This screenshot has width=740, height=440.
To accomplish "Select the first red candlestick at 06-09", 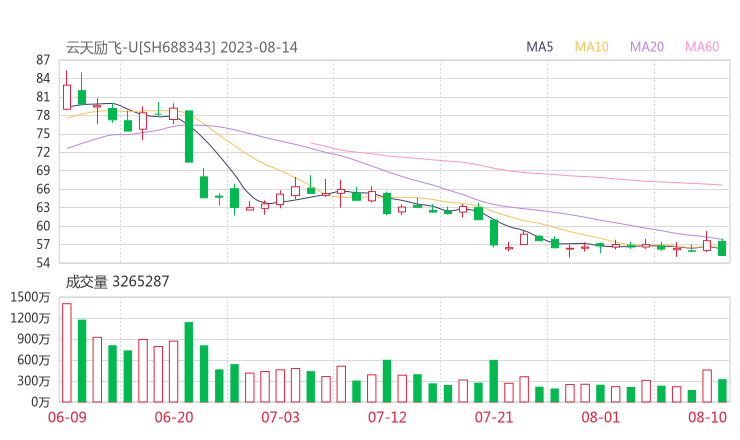I will tap(67, 97).
